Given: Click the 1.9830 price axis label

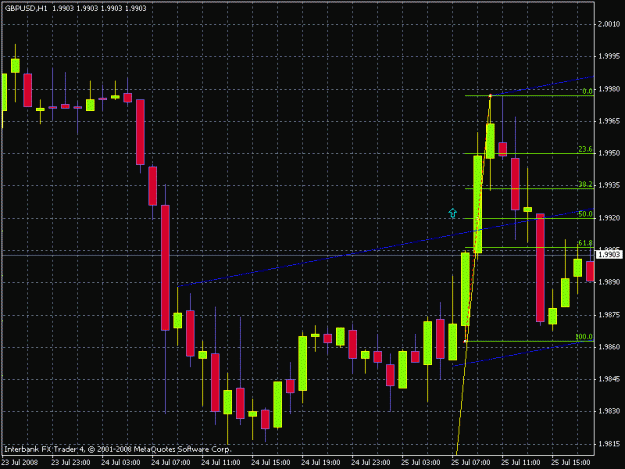Looking at the screenshot, I should [609, 411].
